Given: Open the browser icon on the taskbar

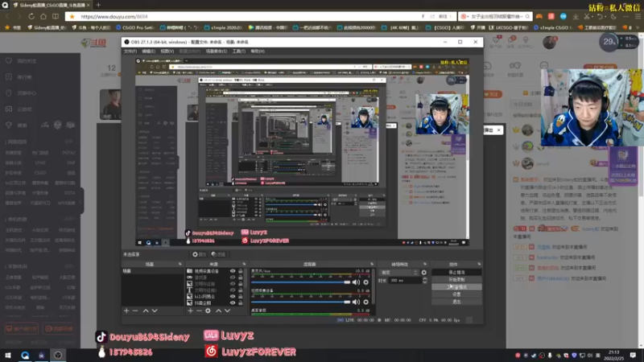Looking at the screenshot, I should [x=25, y=355].
